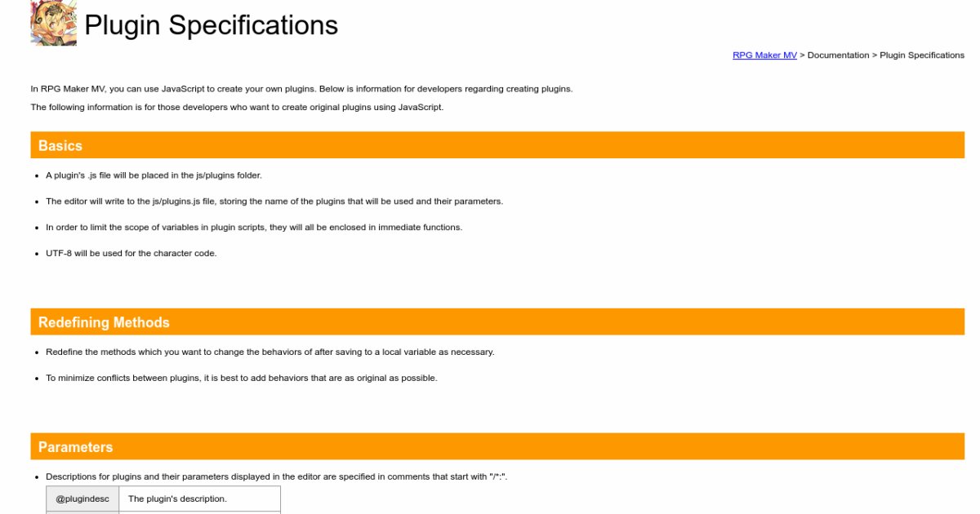The image size is (980, 514).
Task: Click the sentence starting "The following information"
Action: coord(237,108)
